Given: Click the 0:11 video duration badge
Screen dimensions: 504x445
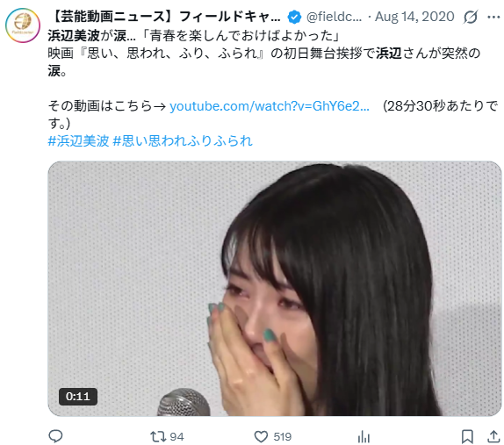Looking at the screenshot, I should tap(78, 397).
